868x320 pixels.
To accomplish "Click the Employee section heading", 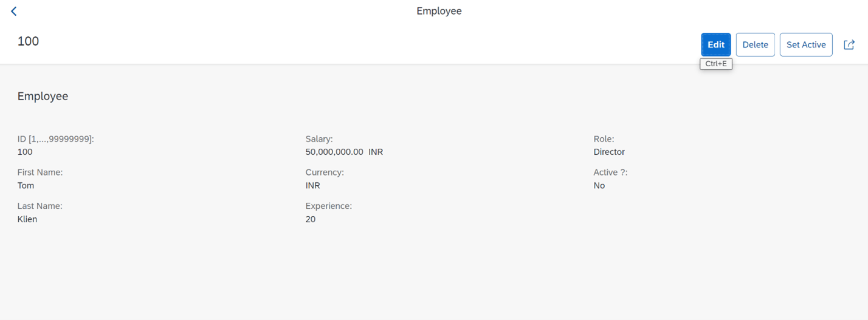I will 43,96.
